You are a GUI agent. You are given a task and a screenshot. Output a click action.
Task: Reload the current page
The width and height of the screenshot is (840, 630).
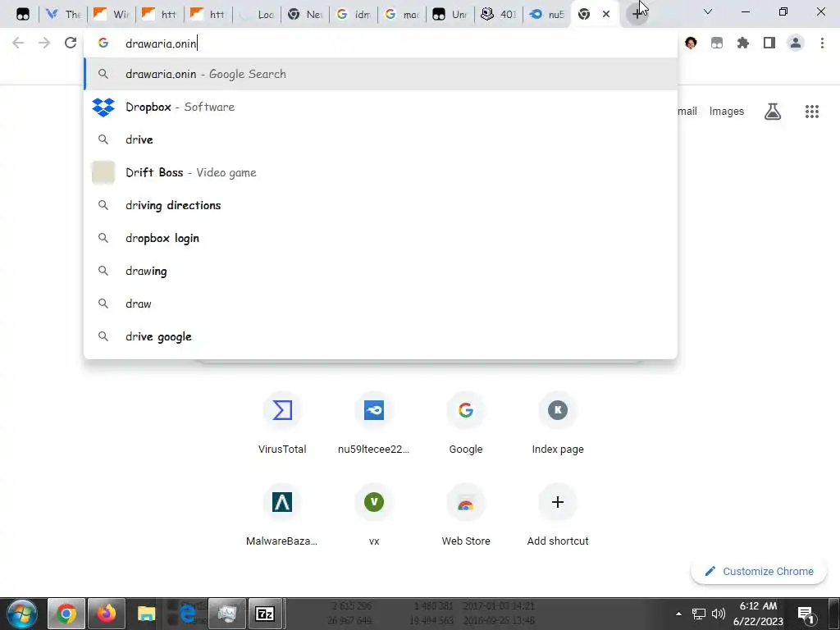(x=71, y=43)
